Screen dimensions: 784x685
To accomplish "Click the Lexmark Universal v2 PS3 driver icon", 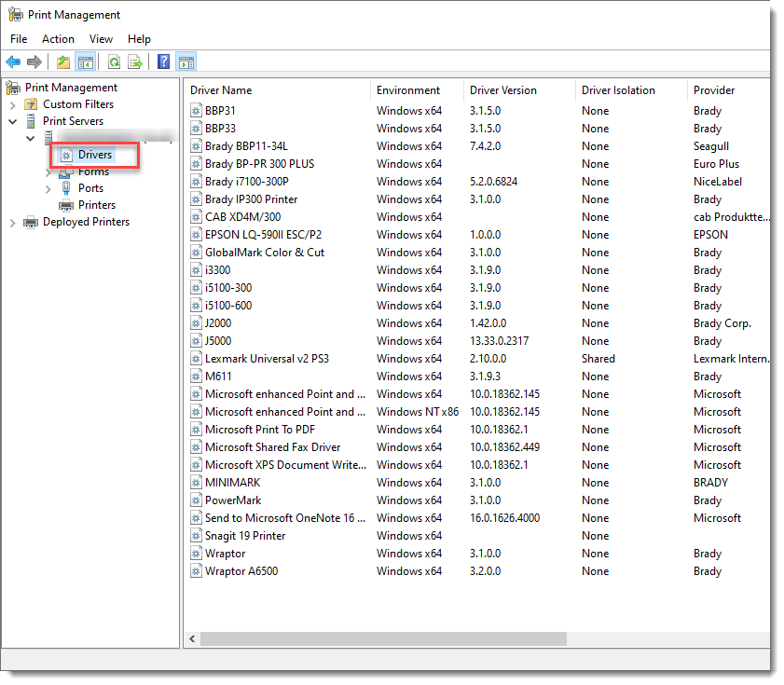I will [x=196, y=359].
